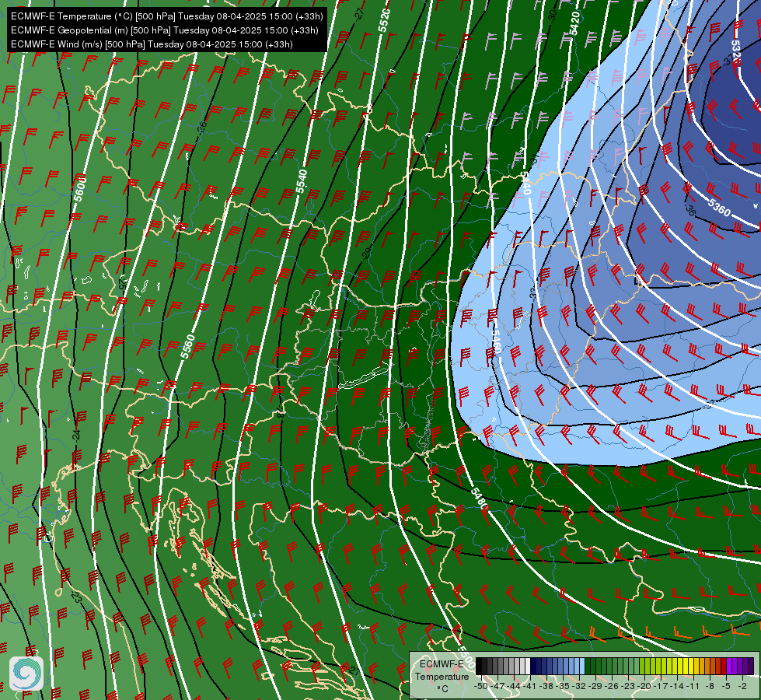Select the ECMWF-E Temperature title line

(167, 16)
